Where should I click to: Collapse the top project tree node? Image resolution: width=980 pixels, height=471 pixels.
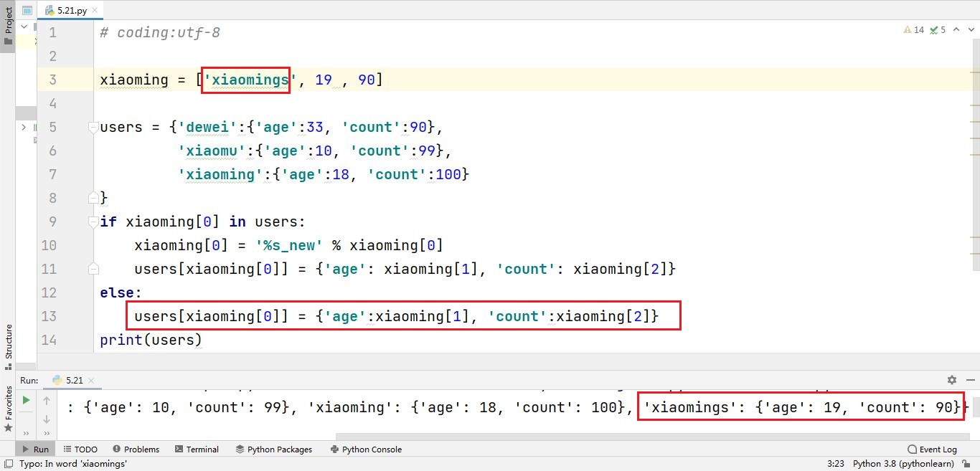tap(24, 27)
